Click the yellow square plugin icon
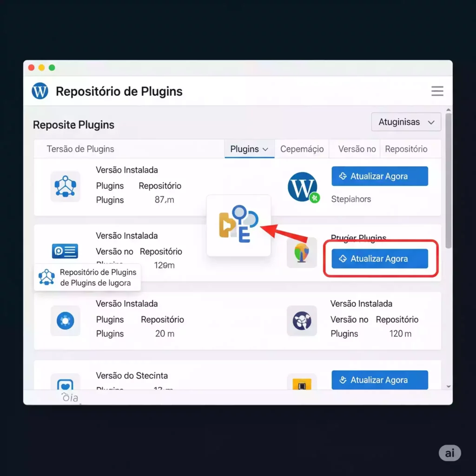The height and width of the screenshot is (476, 476). 302,384
